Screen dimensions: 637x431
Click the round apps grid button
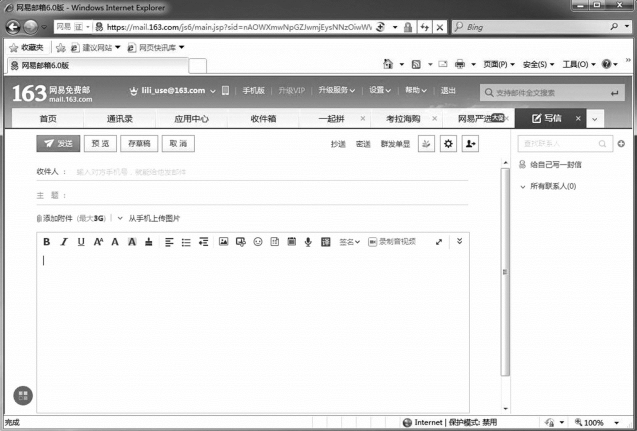coord(23,396)
